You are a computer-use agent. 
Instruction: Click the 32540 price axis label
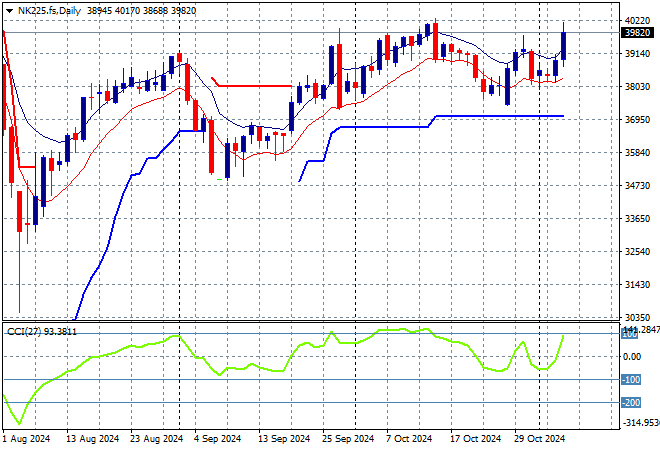click(x=637, y=251)
